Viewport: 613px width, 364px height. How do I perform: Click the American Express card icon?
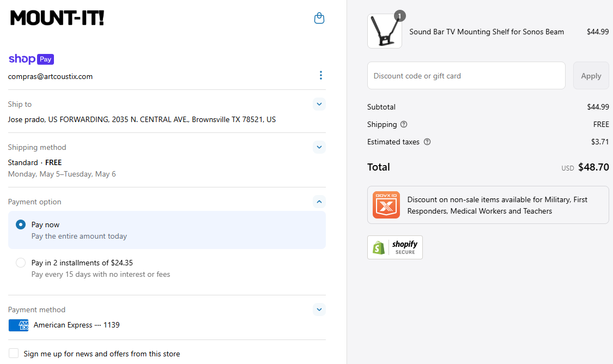[19, 325]
